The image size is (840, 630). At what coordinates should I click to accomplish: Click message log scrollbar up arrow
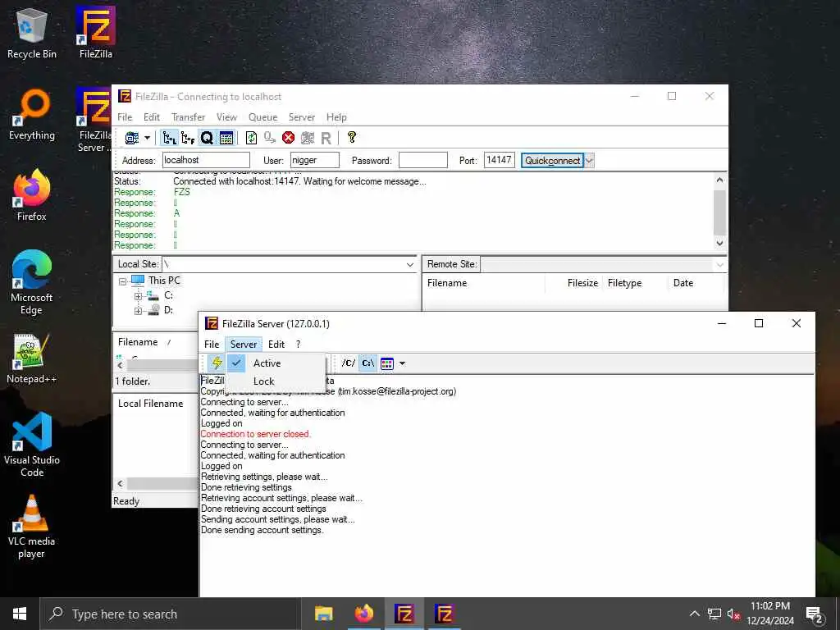(719, 180)
